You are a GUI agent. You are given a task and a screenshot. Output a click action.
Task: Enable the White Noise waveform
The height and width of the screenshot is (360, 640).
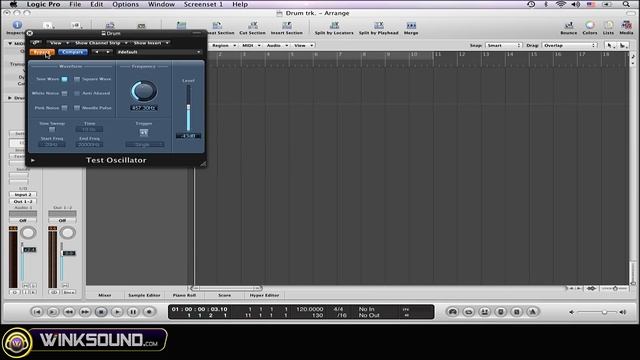pyautogui.click(x=64, y=93)
